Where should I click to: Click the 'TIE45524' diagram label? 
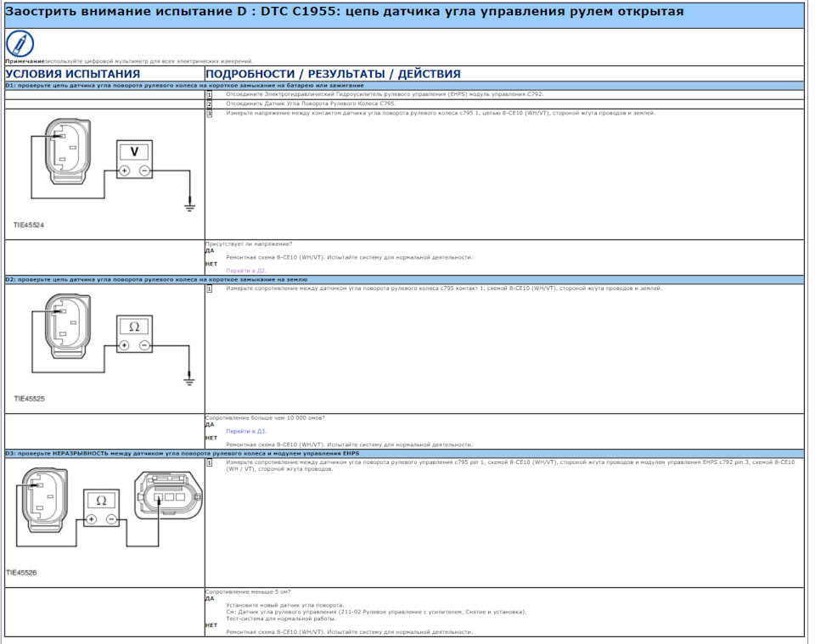[x=29, y=225]
